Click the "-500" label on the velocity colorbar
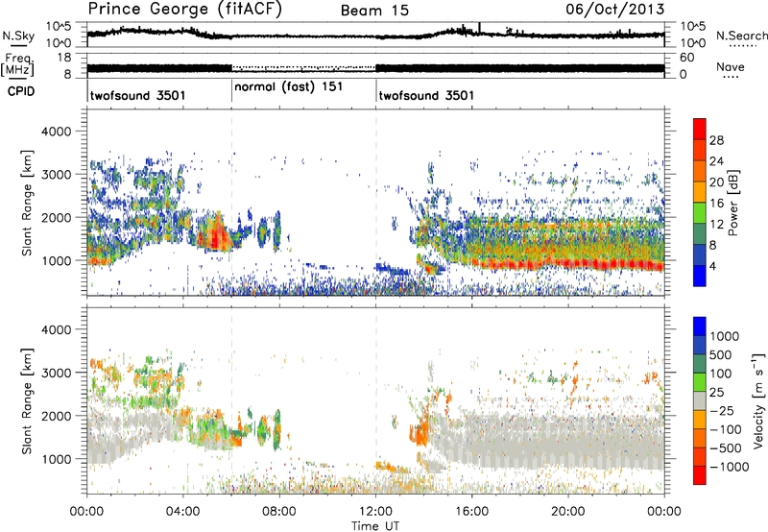The height and width of the screenshot is (532, 768). tap(726, 448)
